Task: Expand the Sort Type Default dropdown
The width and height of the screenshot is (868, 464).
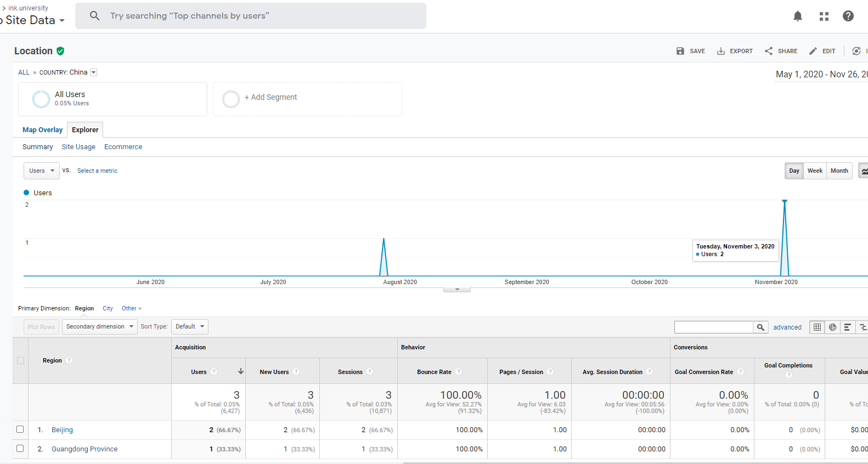Action: (189, 327)
